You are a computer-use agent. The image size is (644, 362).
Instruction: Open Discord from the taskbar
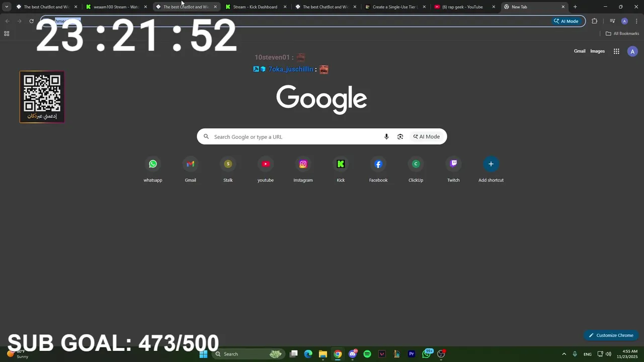coord(353,354)
